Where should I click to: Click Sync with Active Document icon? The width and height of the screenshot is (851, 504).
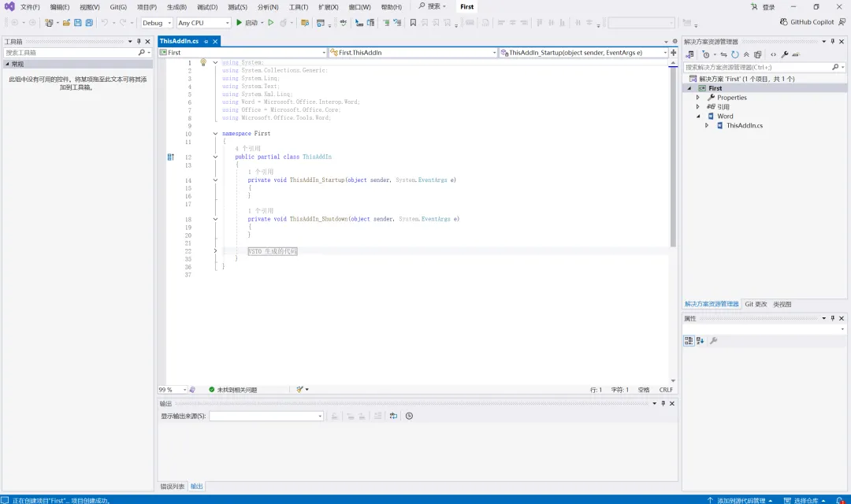(723, 55)
